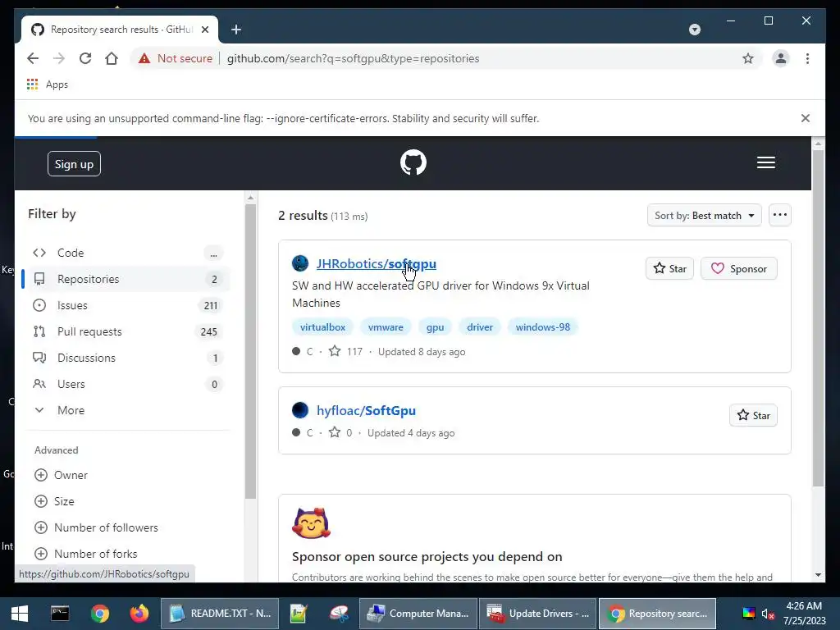Filter results by Users
Image resolution: width=840 pixels, height=630 pixels.
(x=127, y=384)
